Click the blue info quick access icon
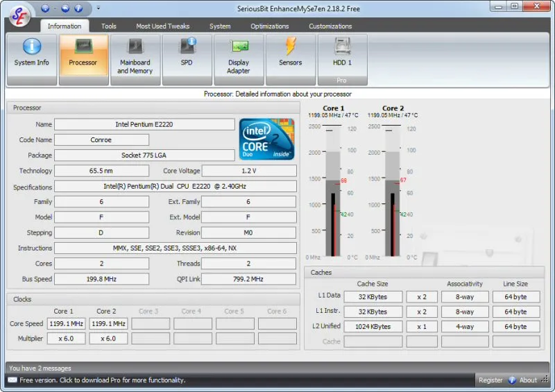 coord(78,8)
